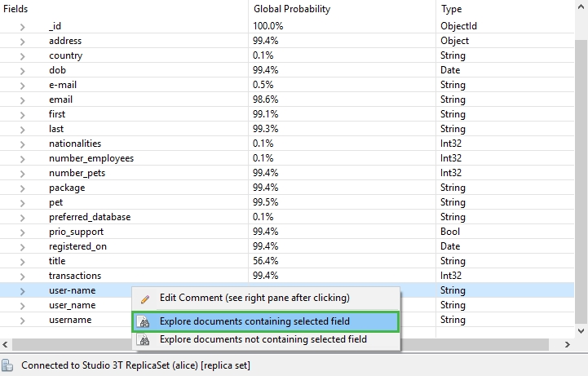Click the 99.3% probability of last
The width and height of the screenshot is (588, 376).
click(266, 129)
